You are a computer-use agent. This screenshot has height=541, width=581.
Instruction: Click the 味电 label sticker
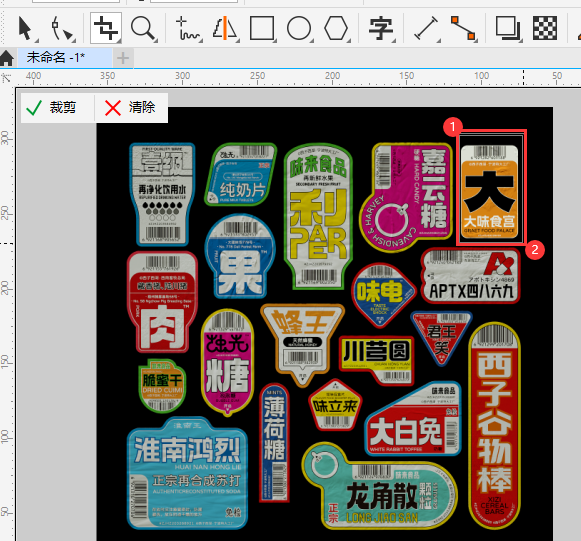click(384, 295)
